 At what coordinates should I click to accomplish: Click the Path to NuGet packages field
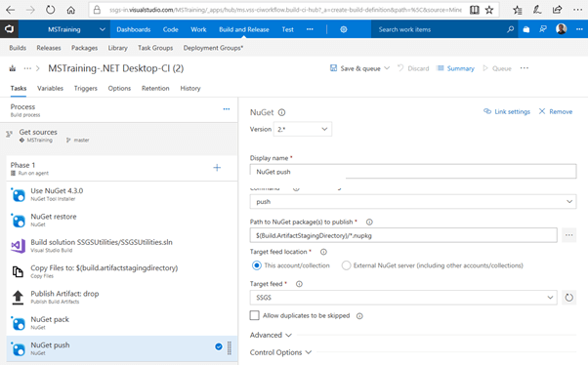[x=403, y=235]
